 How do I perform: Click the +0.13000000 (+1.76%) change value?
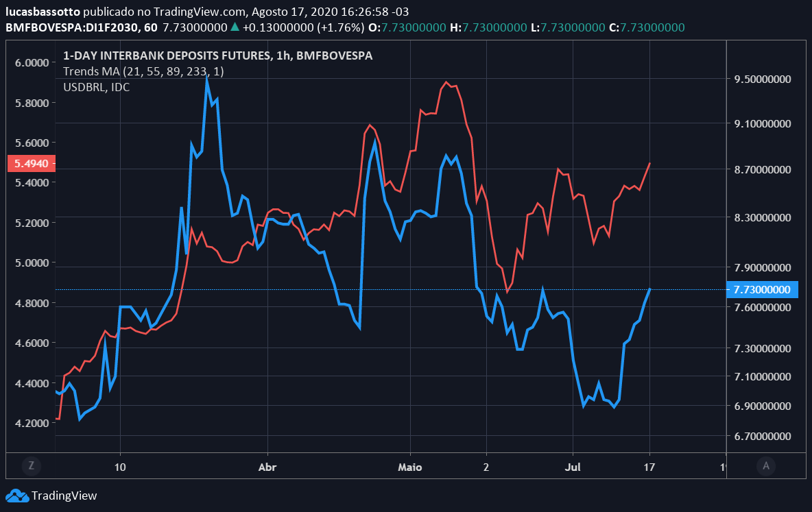tap(303, 27)
